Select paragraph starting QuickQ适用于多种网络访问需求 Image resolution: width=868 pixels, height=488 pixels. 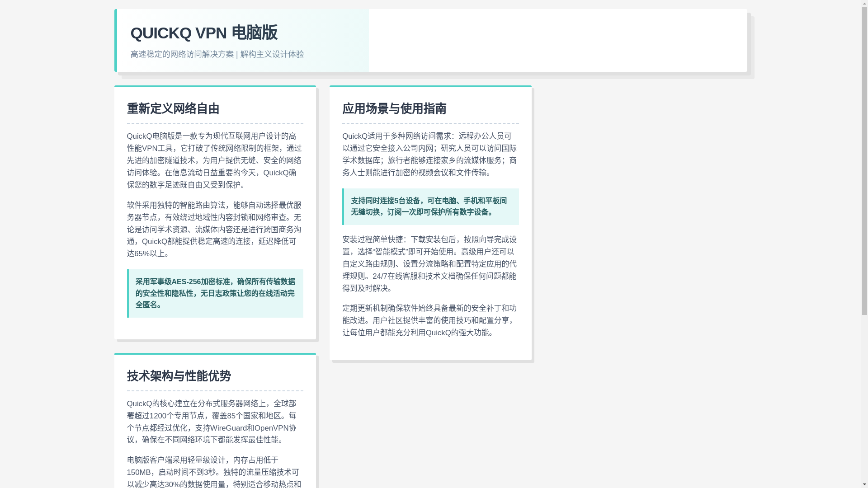[430, 154]
